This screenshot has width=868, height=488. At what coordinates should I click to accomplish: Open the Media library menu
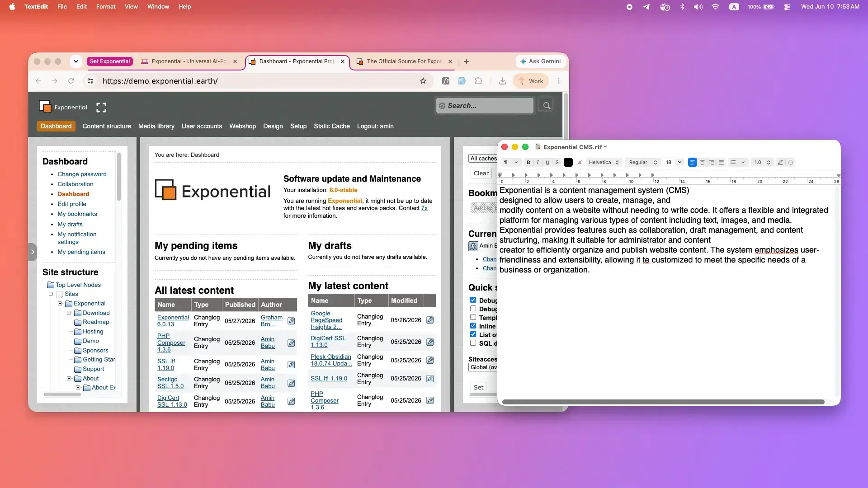tap(156, 127)
